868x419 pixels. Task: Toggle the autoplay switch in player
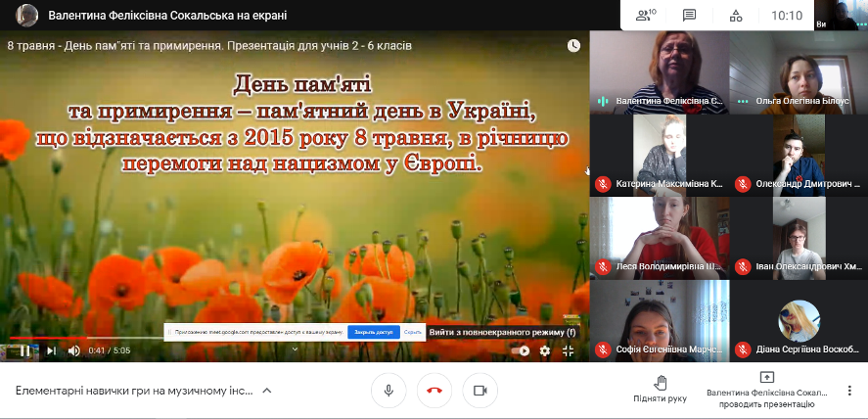521,350
